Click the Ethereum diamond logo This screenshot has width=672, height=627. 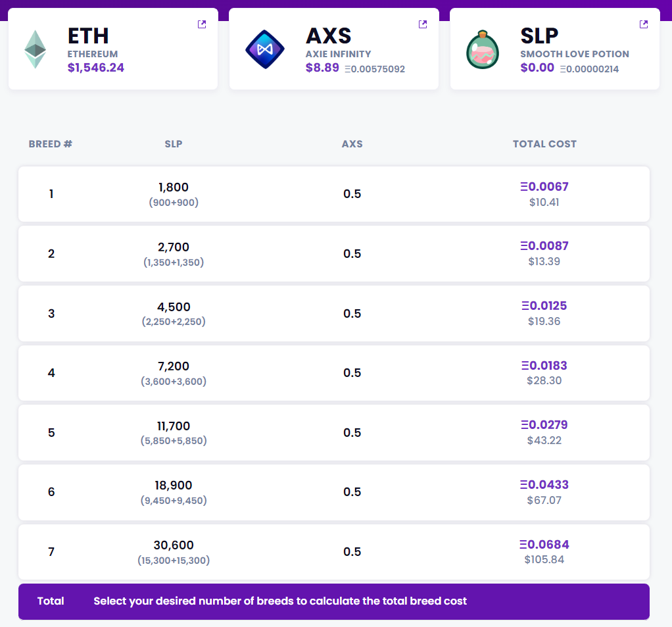pyautogui.click(x=35, y=49)
